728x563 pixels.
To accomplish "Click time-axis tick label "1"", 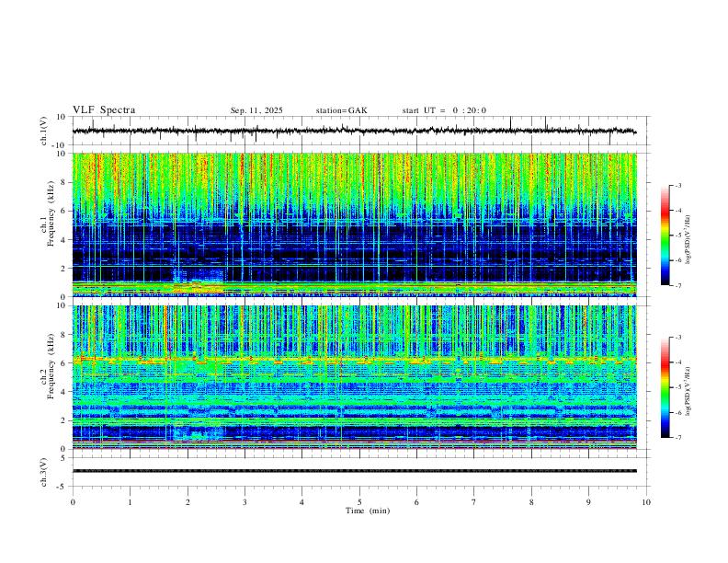I will (x=130, y=502).
